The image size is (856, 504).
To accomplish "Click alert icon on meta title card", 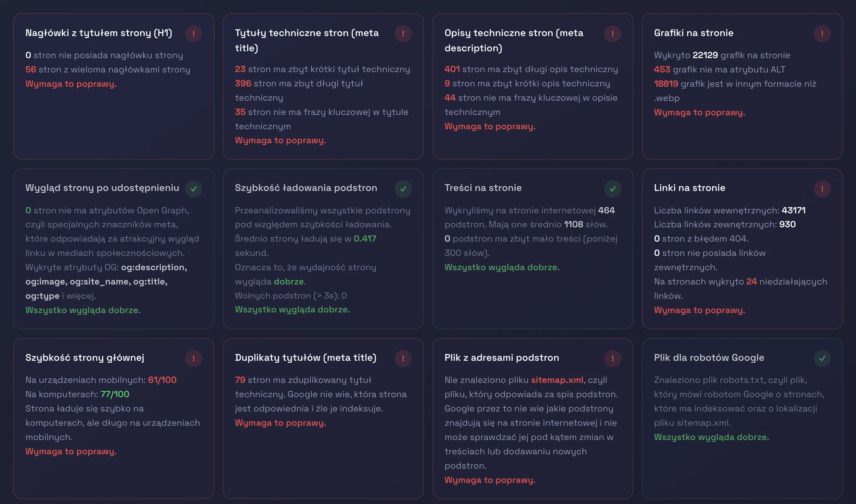I will point(403,34).
